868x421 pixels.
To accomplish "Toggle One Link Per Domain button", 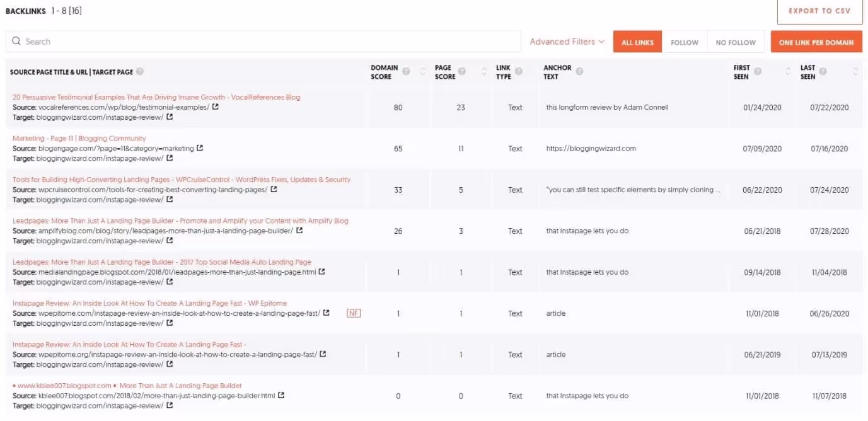I will (x=816, y=42).
